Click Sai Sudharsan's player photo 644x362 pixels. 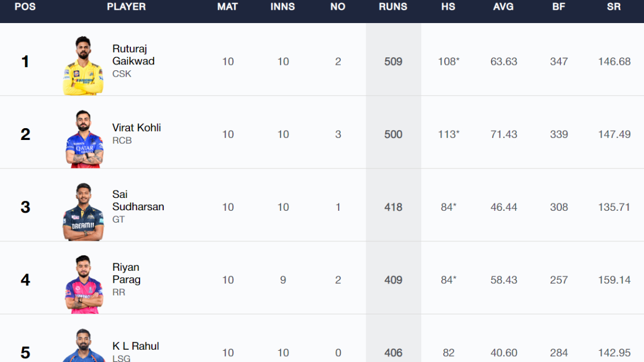pos(83,212)
